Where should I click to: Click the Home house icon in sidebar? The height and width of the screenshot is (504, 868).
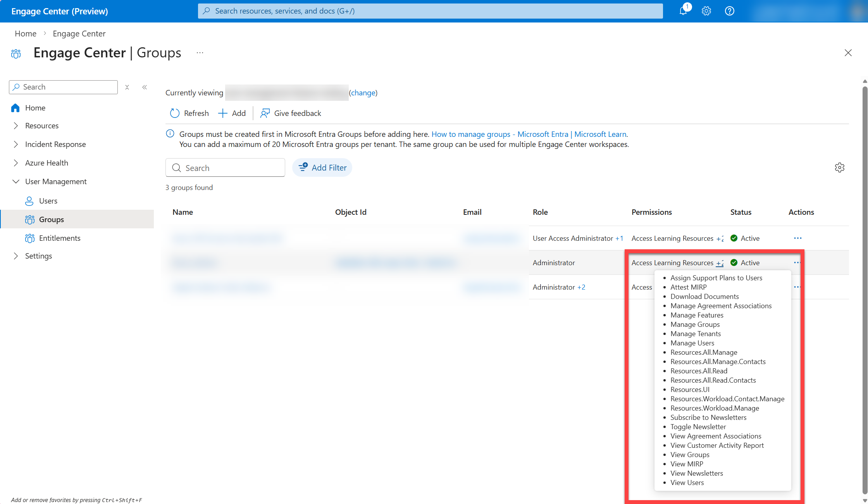click(15, 108)
